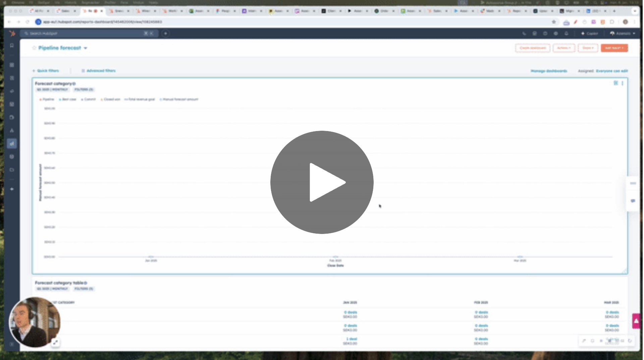Open the bookmarks icon in left sidebar
Image resolution: width=644 pixels, height=360 pixels.
12,45
